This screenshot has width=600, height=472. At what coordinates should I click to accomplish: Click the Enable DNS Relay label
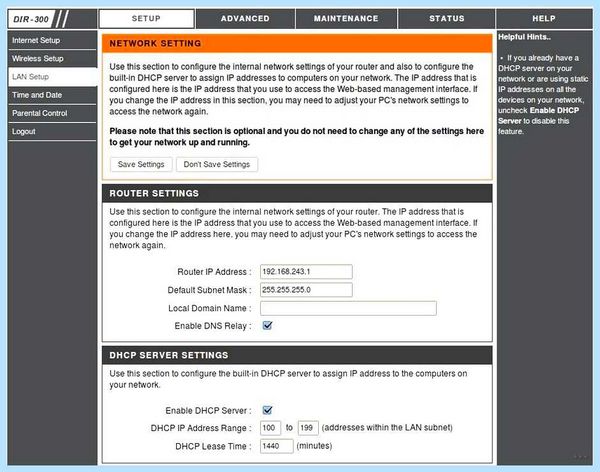pos(213,326)
